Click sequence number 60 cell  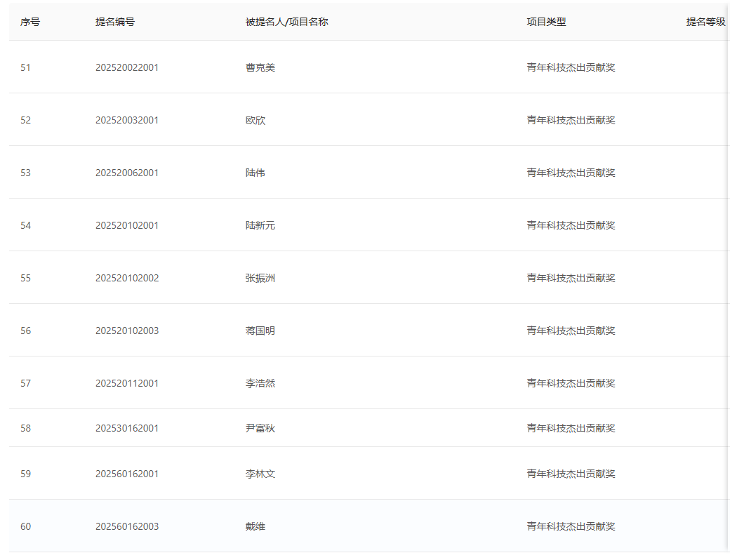25,526
